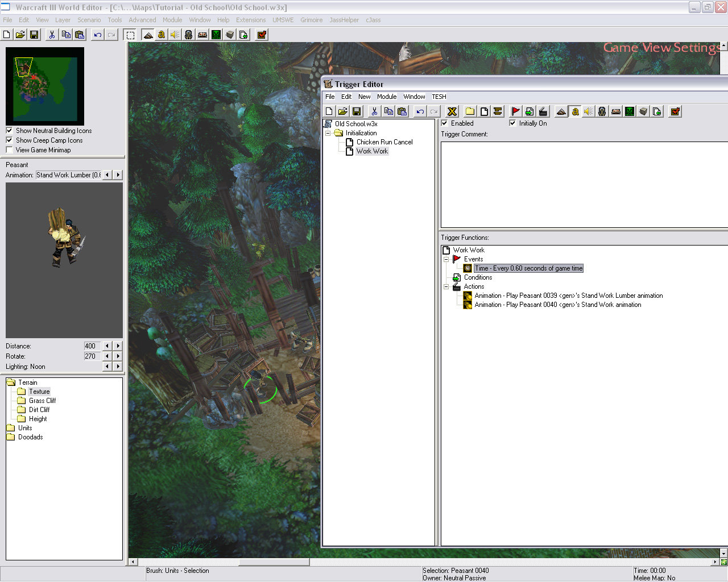
Task: Open Terrain Editor from World Editor main toolbar
Action: click(148, 35)
